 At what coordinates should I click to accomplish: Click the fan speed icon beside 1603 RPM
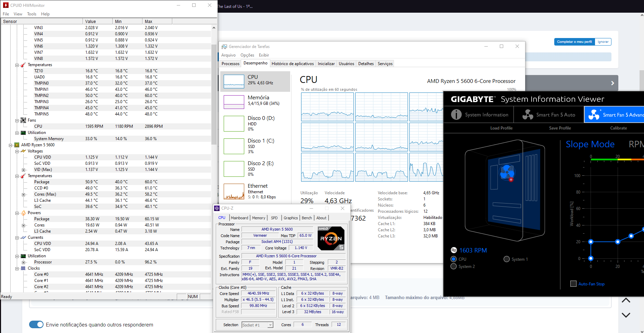coord(454,250)
